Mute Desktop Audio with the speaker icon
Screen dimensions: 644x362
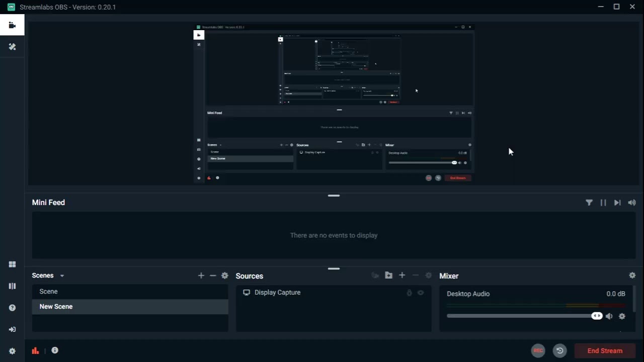(x=609, y=316)
